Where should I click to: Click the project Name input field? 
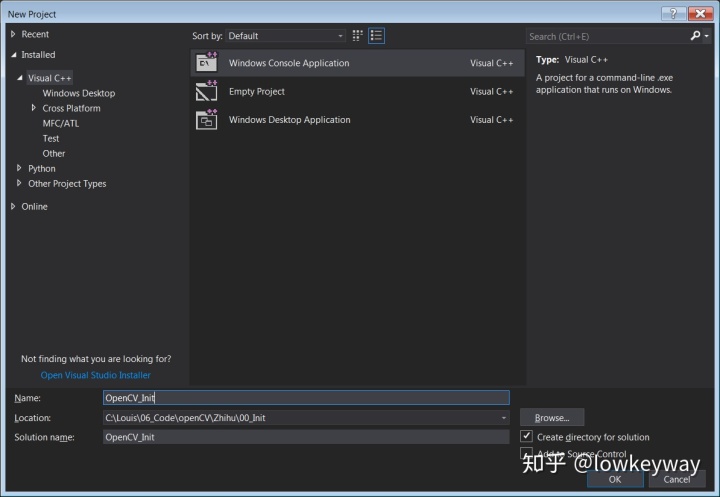point(306,397)
